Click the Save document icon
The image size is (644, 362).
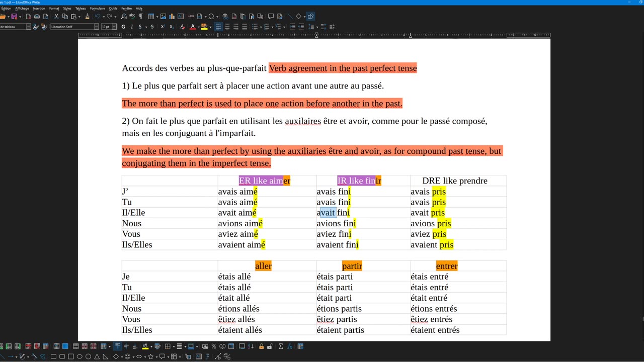[x=14, y=17]
